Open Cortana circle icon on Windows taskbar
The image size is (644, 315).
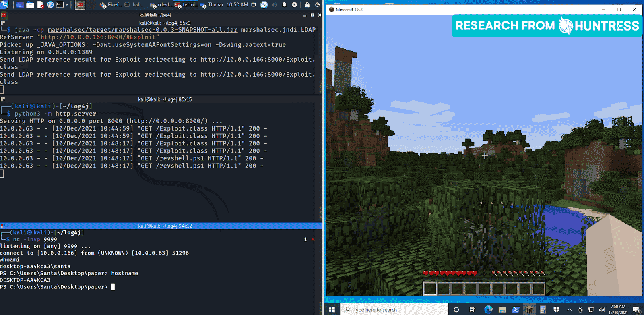click(x=456, y=309)
